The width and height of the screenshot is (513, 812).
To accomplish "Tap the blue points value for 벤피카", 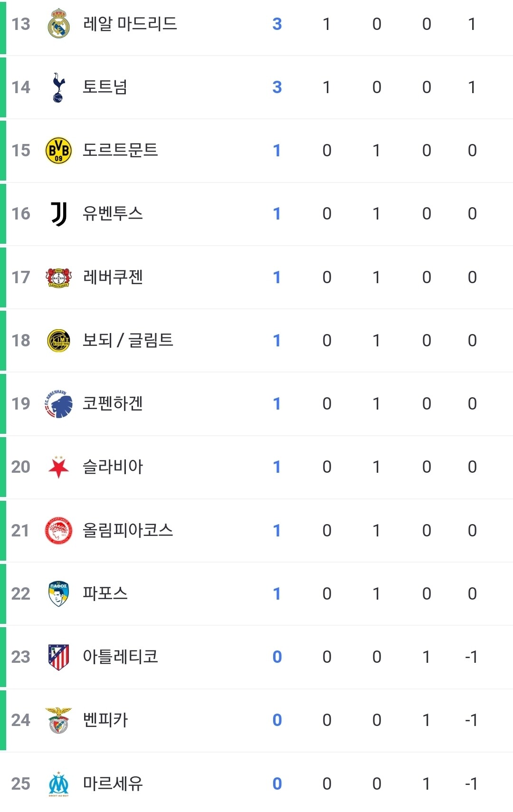I will tap(277, 720).
